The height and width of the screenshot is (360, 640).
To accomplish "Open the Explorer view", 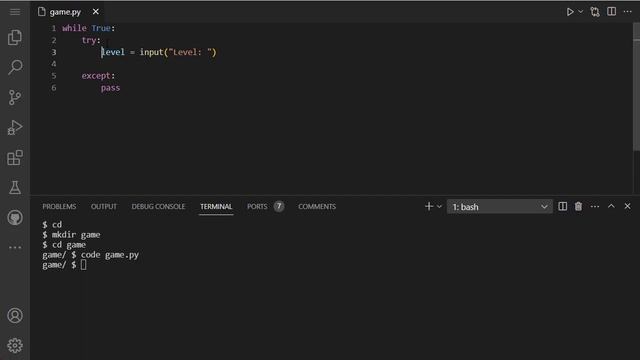I will pos(15,37).
